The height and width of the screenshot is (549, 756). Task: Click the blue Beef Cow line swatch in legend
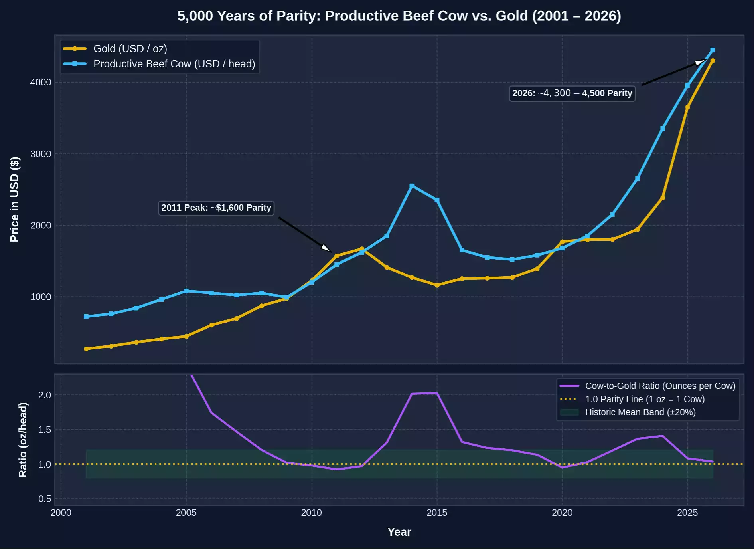(x=75, y=64)
